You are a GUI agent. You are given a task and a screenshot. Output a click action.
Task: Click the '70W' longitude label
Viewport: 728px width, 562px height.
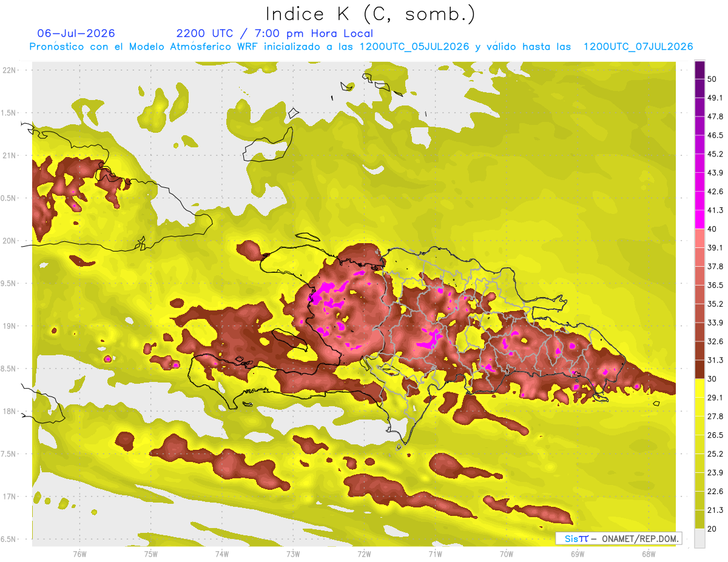coord(506,554)
